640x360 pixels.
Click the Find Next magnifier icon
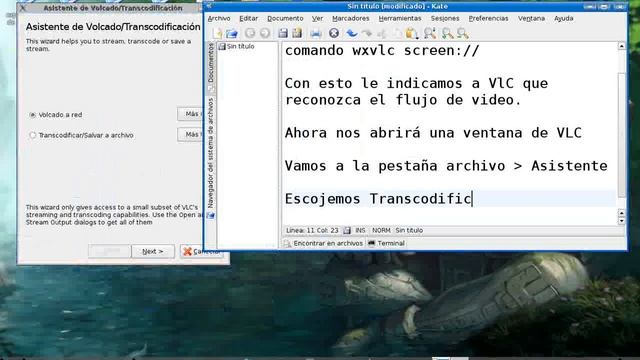pos(447,33)
